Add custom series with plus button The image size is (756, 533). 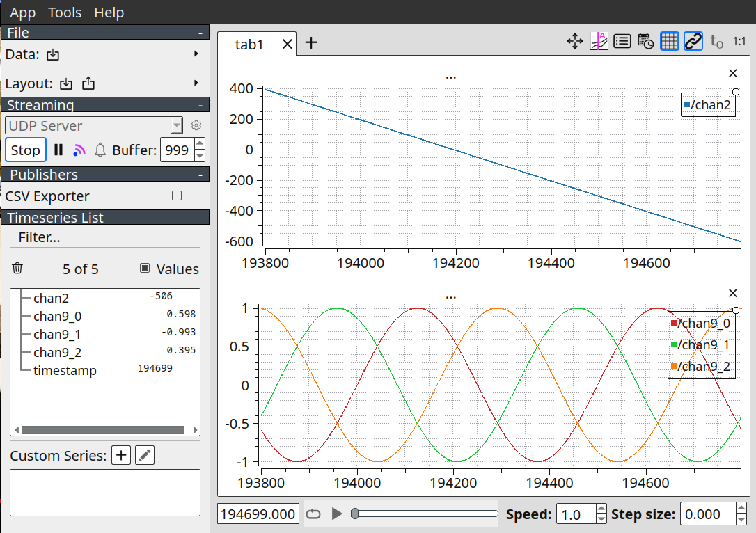click(121, 455)
